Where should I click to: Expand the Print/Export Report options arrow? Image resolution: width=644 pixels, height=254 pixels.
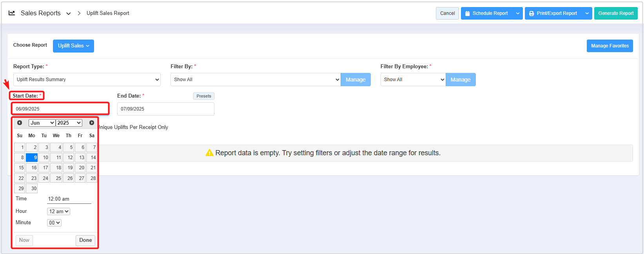coord(587,13)
